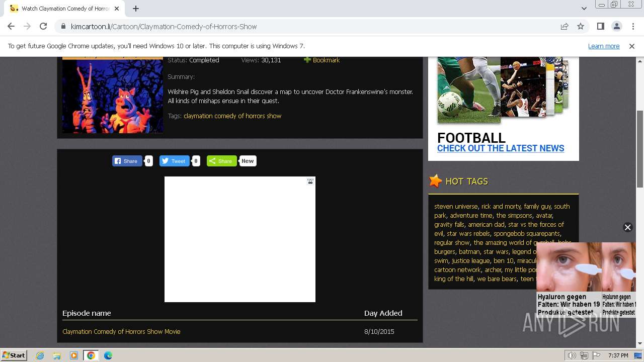Open the steven universe tag
The height and width of the screenshot is (362, 644).
[456, 206]
